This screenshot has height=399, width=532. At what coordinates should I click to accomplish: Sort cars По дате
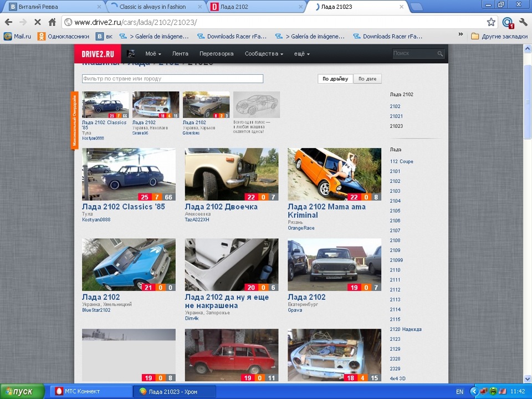[367, 79]
